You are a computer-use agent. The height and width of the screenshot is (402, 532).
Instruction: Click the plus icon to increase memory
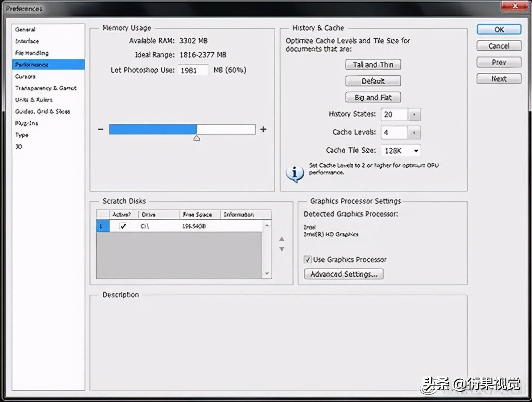pyautogui.click(x=263, y=129)
